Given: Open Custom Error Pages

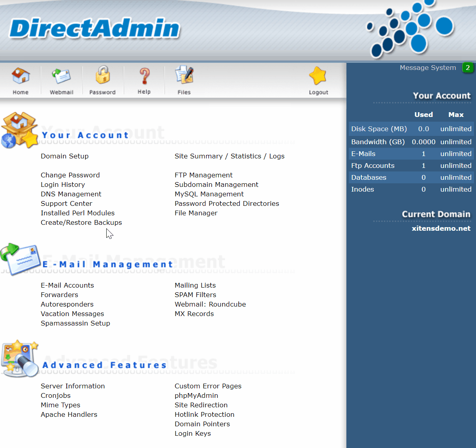Looking at the screenshot, I should (x=208, y=386).
